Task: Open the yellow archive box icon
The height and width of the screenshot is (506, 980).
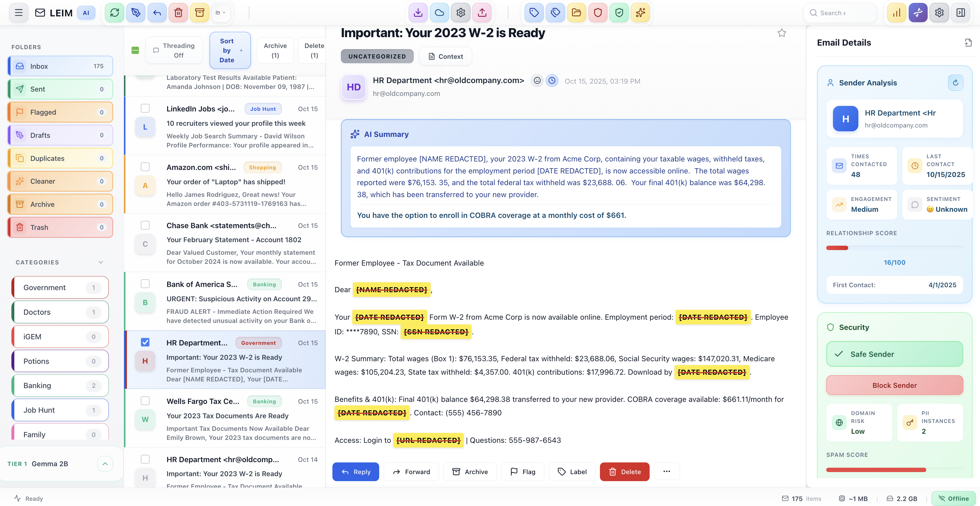Action: pyautogui.click(x=200, y=13)
